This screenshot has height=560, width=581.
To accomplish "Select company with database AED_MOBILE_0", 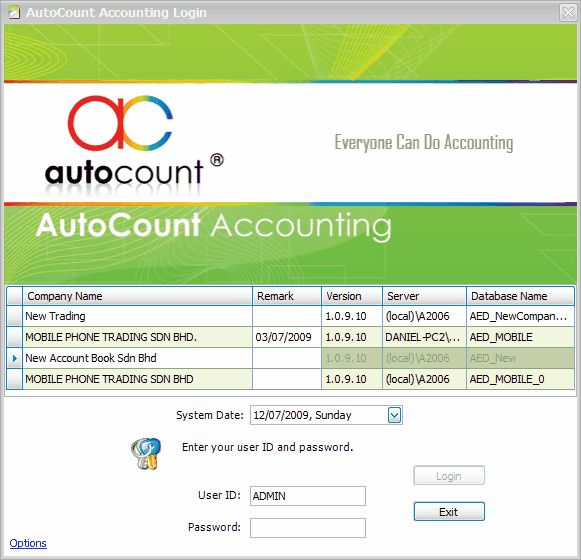I will pyautogui.click(x=290, y=379).
